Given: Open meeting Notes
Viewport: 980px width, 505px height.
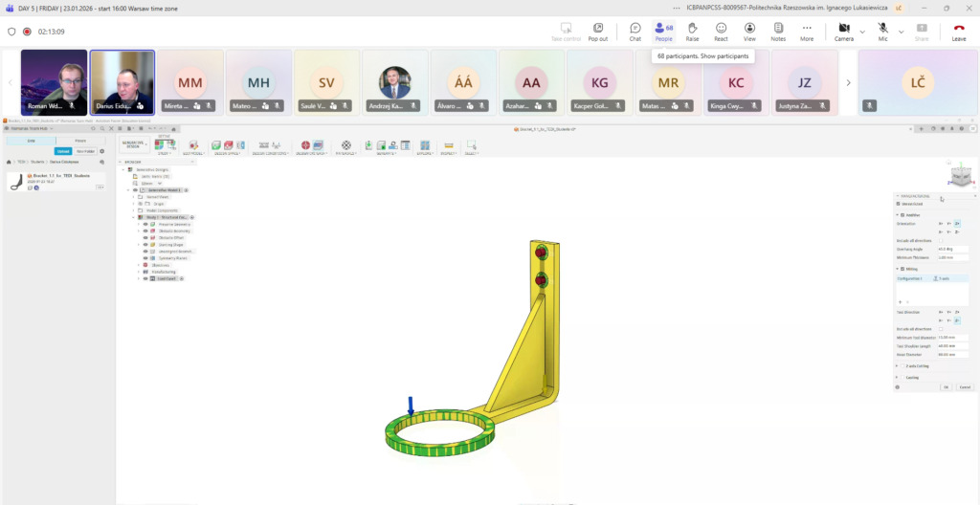Looking at the screenshot, I should pos(778,31).
